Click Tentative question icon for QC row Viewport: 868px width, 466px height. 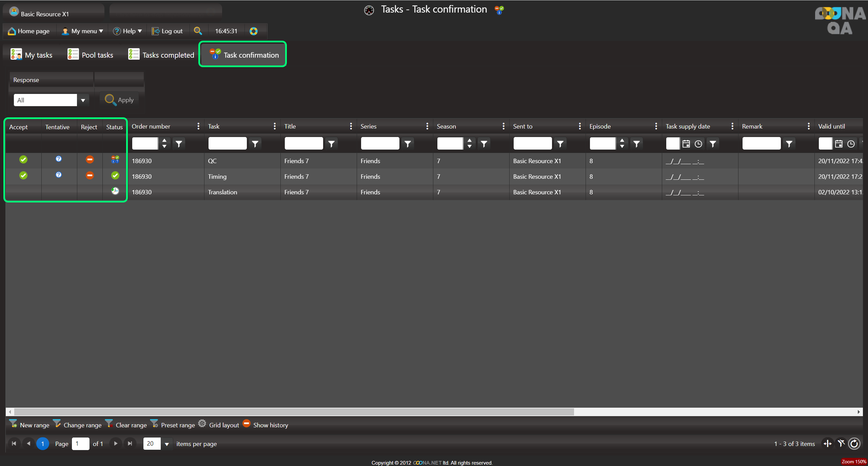click(x=59, y=159)
